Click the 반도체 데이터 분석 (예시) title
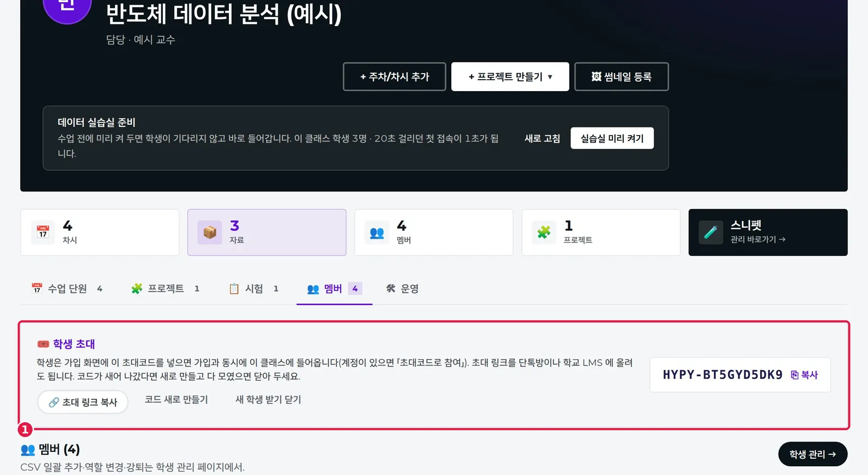Image resolution: width=868 pixels, height=475 pixels. [x=224, y=14]
